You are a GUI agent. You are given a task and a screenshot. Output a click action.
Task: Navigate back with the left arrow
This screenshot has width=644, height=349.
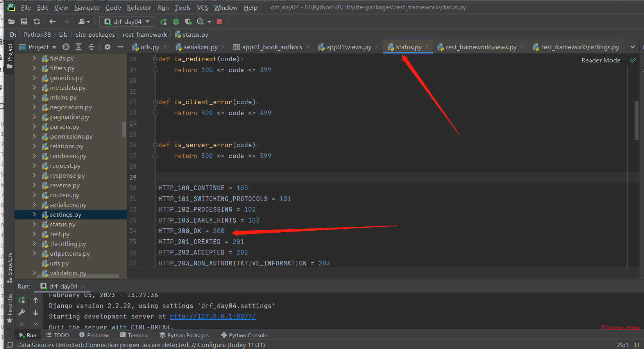(53, 21)
